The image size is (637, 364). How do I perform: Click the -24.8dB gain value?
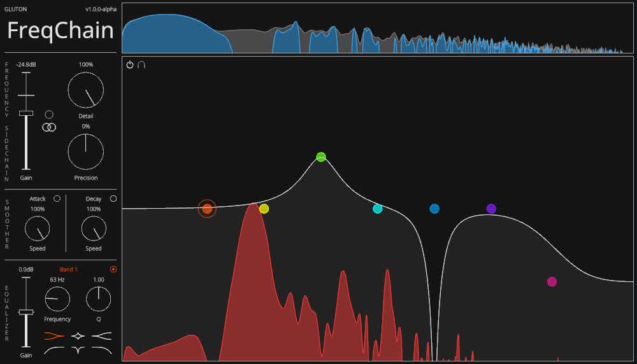26,64
